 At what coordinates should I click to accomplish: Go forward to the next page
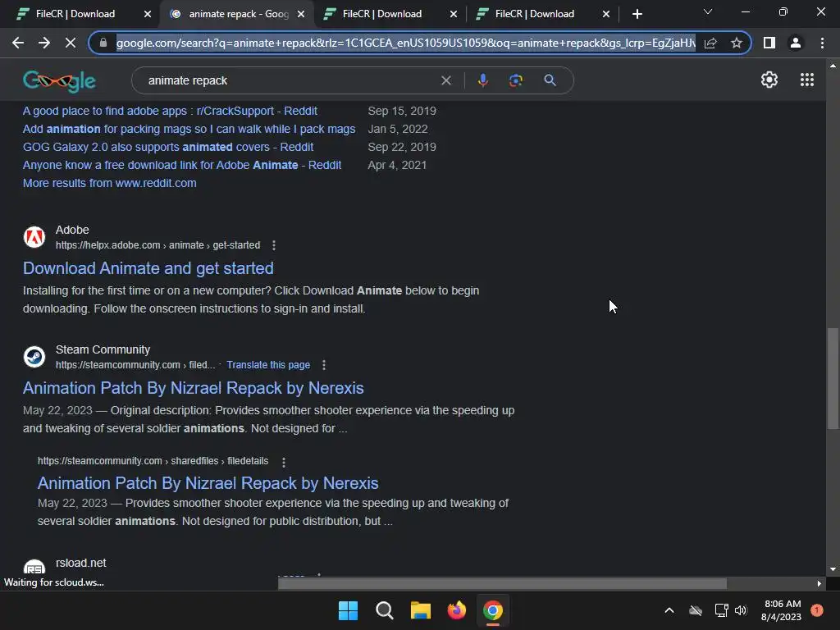coord(44,43)
